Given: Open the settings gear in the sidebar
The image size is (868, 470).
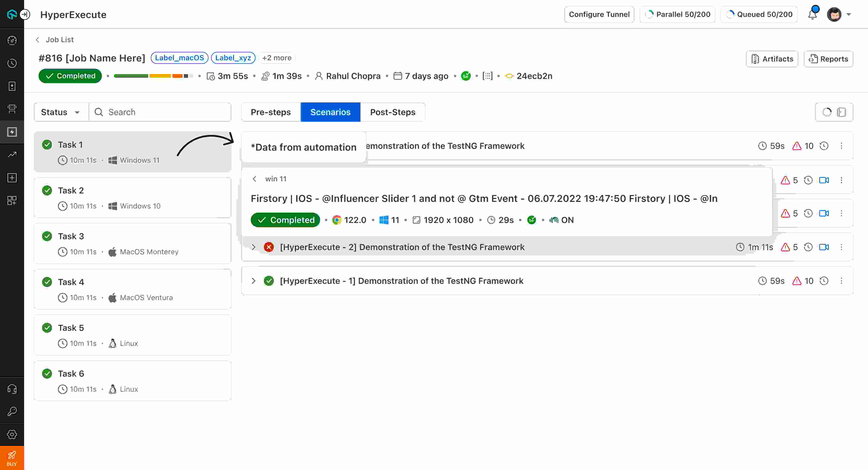Looking at the screenshot, I should pos(12,434).
